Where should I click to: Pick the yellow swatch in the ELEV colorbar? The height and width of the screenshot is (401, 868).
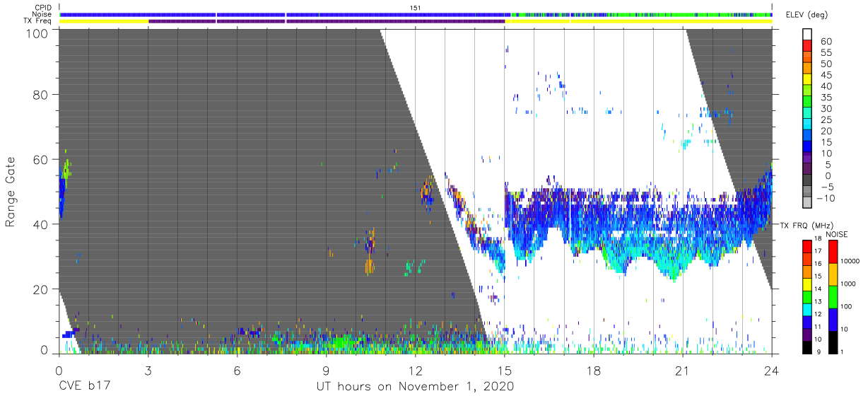point(809,80)
